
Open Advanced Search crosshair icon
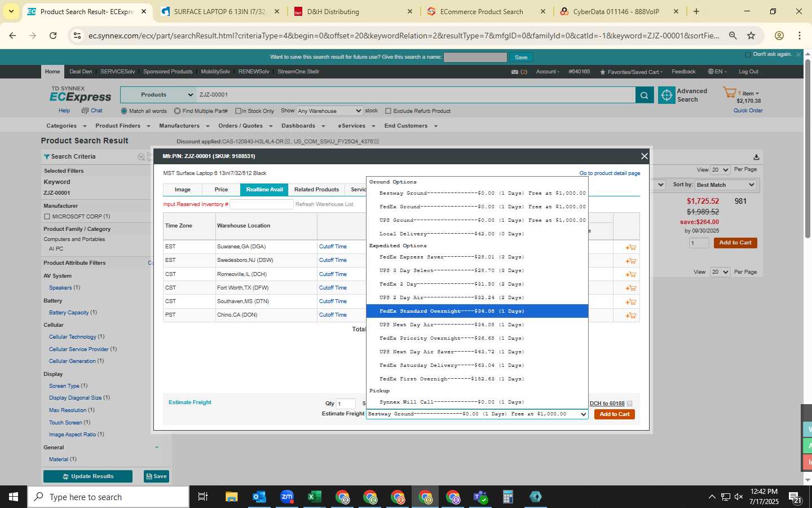point(667,95)
